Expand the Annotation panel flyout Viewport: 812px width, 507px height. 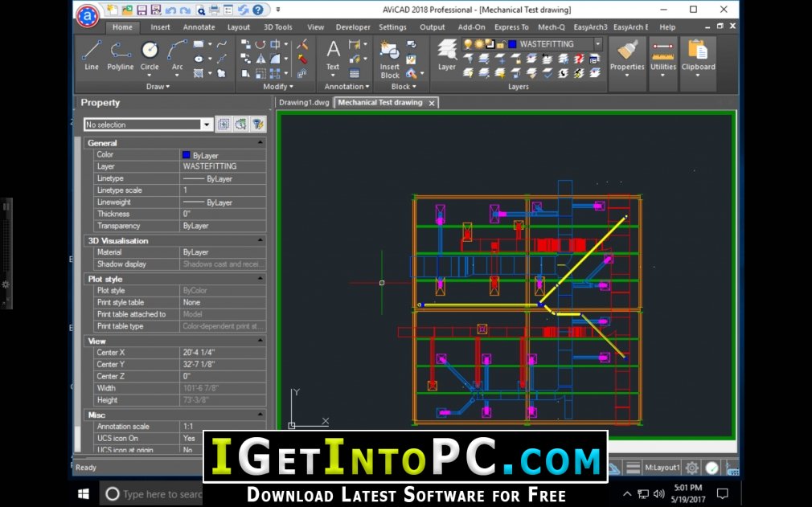347,87
